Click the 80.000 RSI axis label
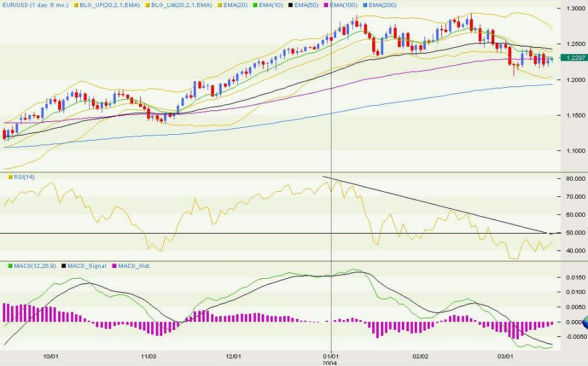 point(575,179)
